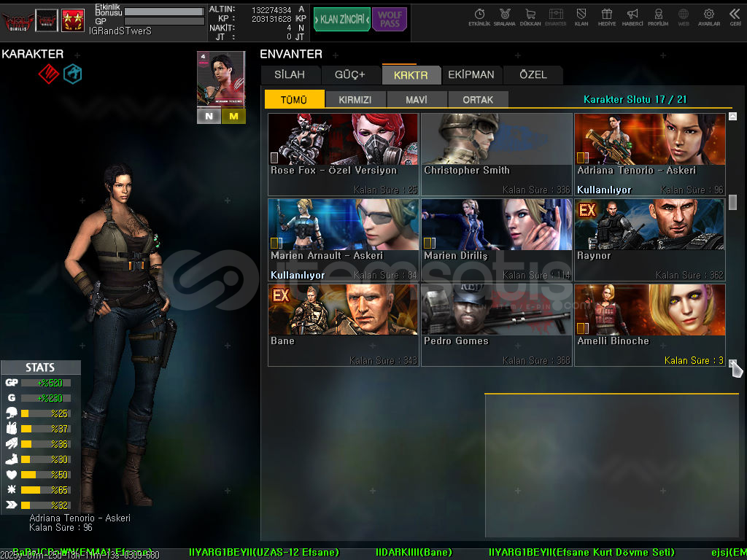This screenshot has height=560, width=747.
Task: Switch to the SİLAH inventory tab
Action: coord(290,75)
